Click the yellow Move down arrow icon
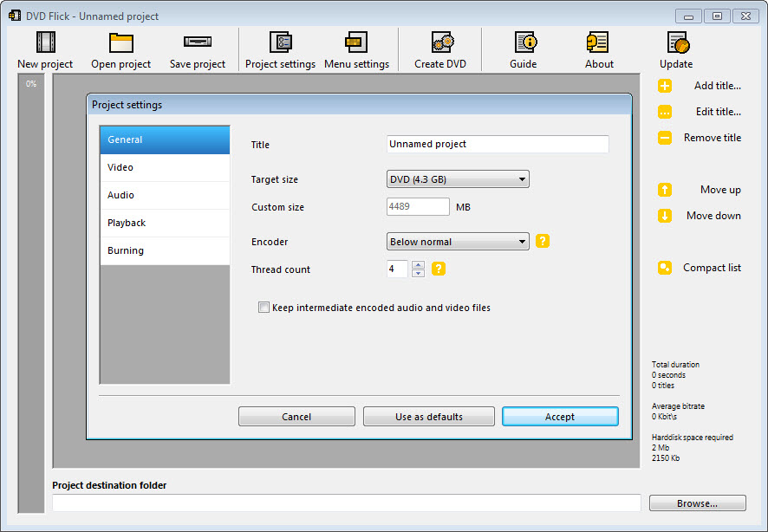 click(x=665, y=216)
